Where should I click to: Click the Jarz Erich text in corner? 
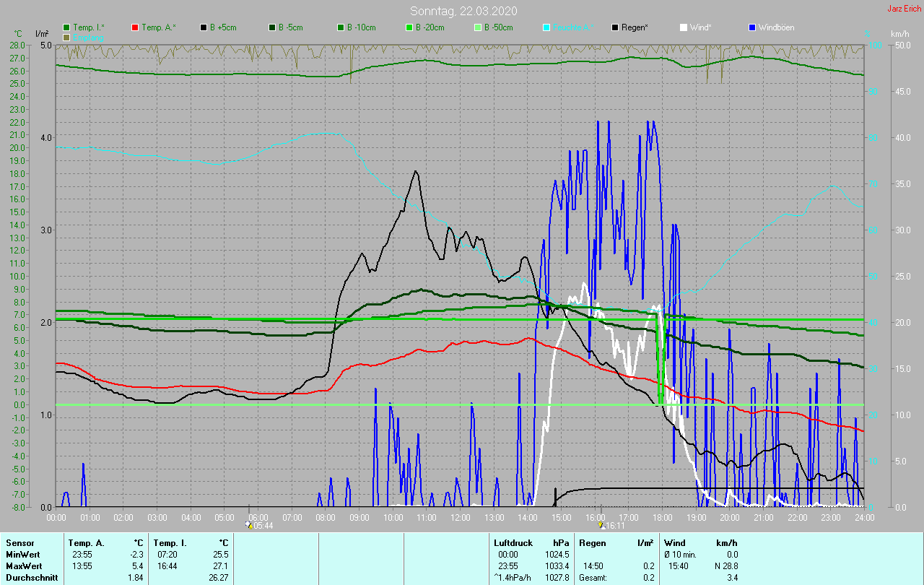[904, 9]
